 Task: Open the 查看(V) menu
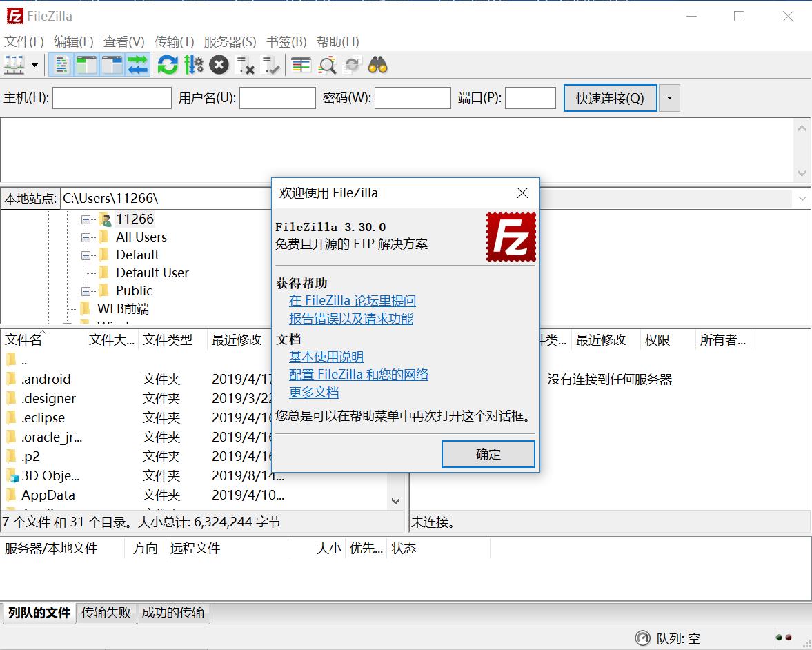123,41
